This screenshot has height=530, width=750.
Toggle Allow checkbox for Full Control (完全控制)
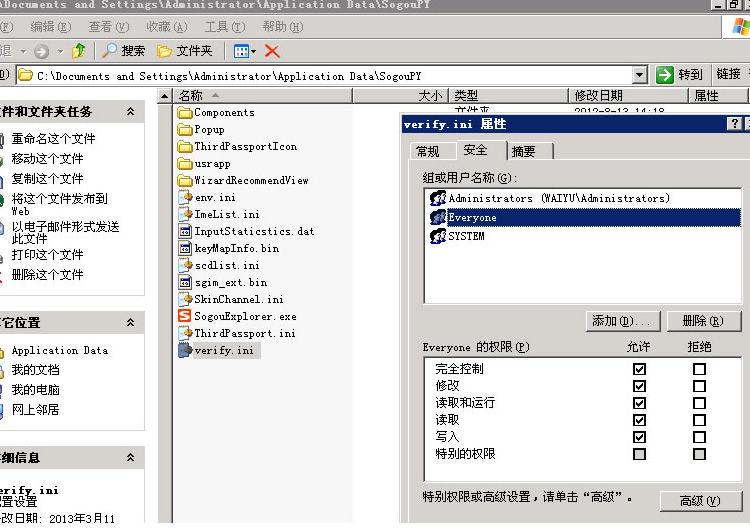pyautogui.click(x=640, y=369)
